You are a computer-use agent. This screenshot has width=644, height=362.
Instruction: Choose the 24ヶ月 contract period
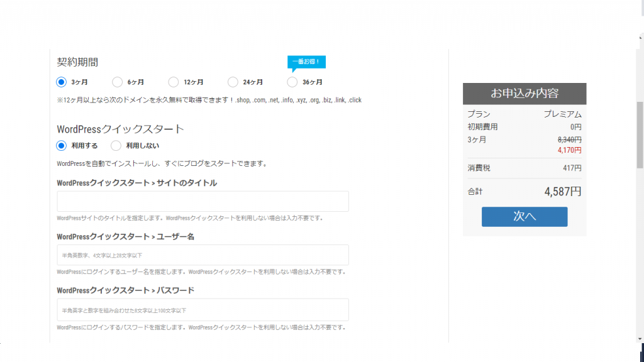click(233, 82)
